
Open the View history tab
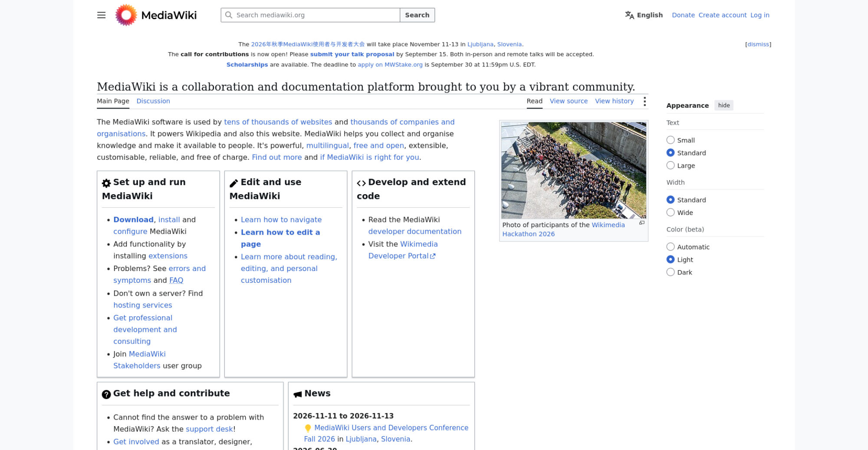[614, 101]
